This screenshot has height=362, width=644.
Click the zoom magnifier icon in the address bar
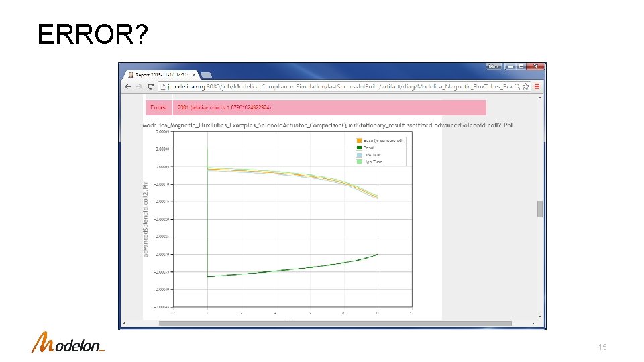pos(517,86)
